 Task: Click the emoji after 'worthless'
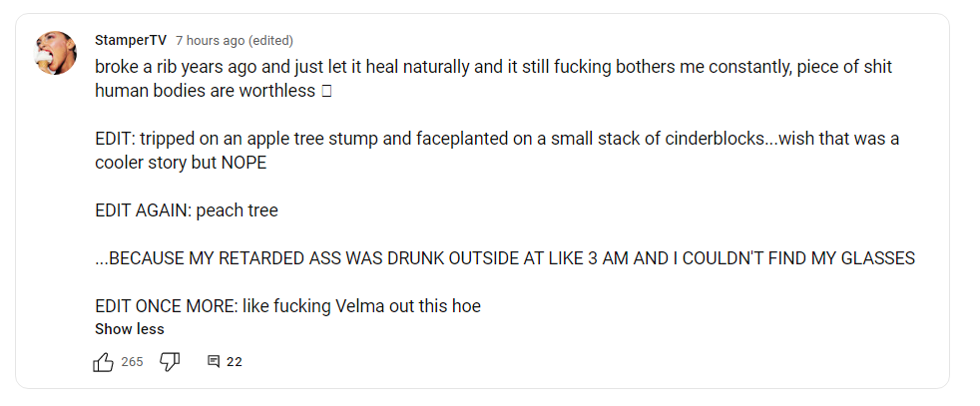coord(326,91)
